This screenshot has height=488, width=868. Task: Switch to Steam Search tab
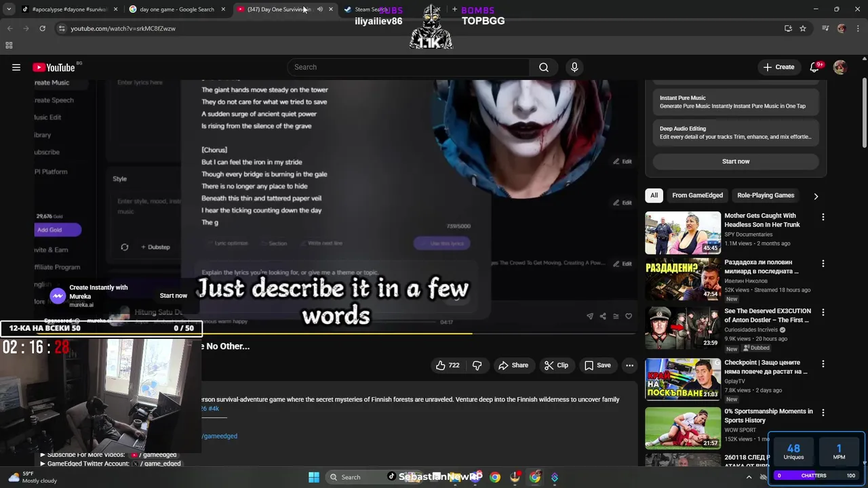[370, 9]
